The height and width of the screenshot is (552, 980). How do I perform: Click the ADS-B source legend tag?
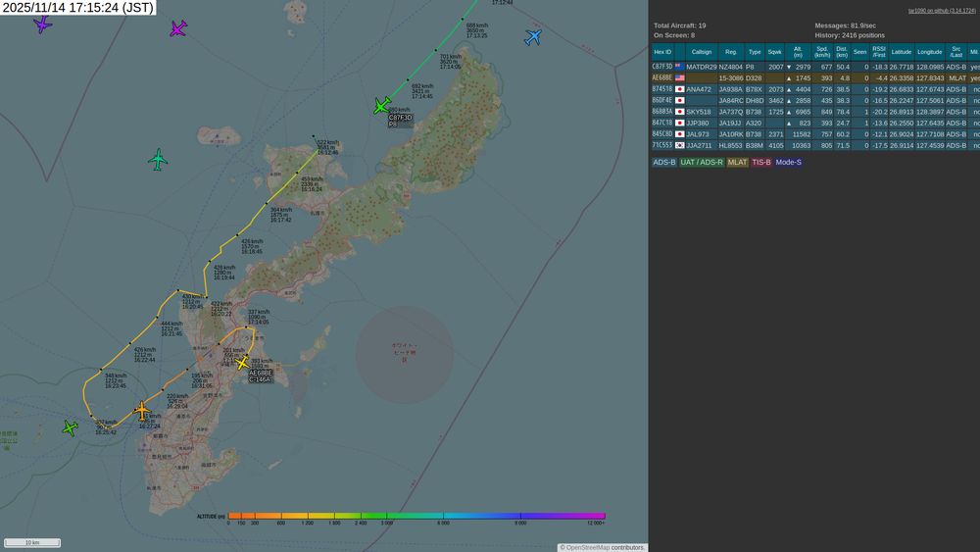663,162
